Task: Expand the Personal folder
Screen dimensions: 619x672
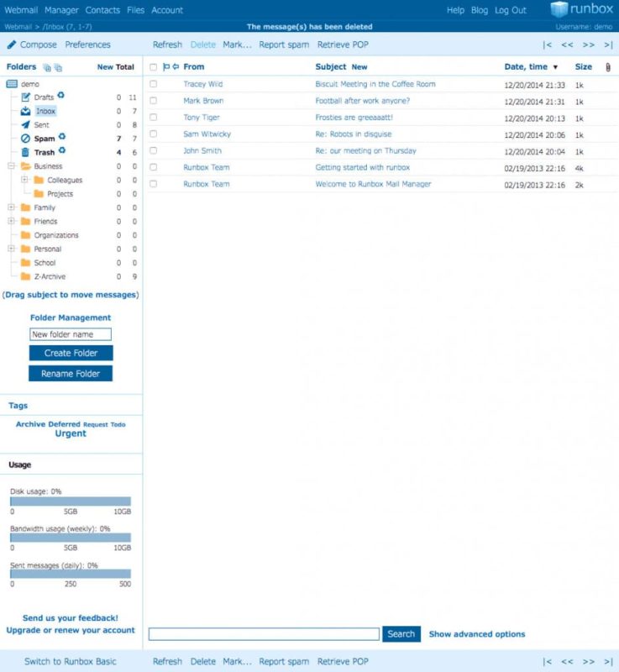Action: click(x=12, y=249)
